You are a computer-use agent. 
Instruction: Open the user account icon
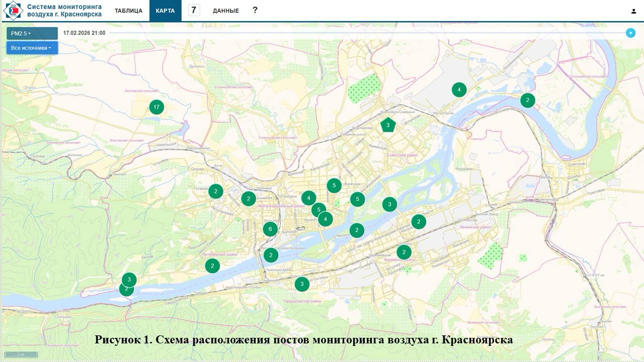[633, 11]
